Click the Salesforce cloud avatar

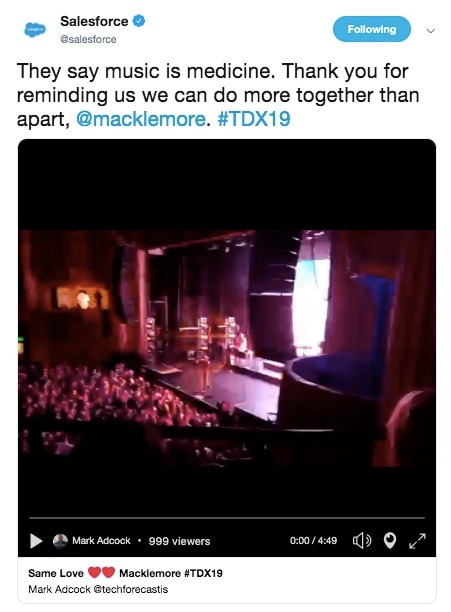pyautogui.click(x=35, y=30)
